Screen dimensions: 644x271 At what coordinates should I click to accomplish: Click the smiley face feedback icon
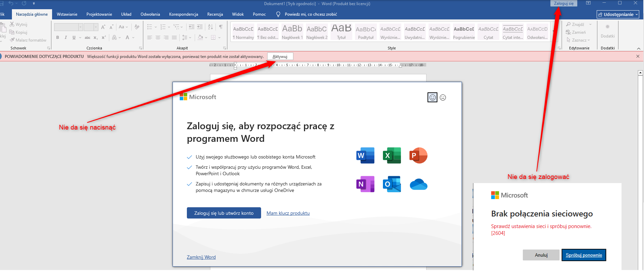tap(432, 97)
